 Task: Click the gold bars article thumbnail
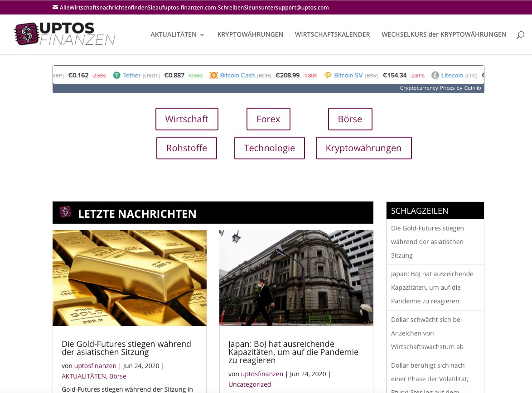click(x=130, y=278)
